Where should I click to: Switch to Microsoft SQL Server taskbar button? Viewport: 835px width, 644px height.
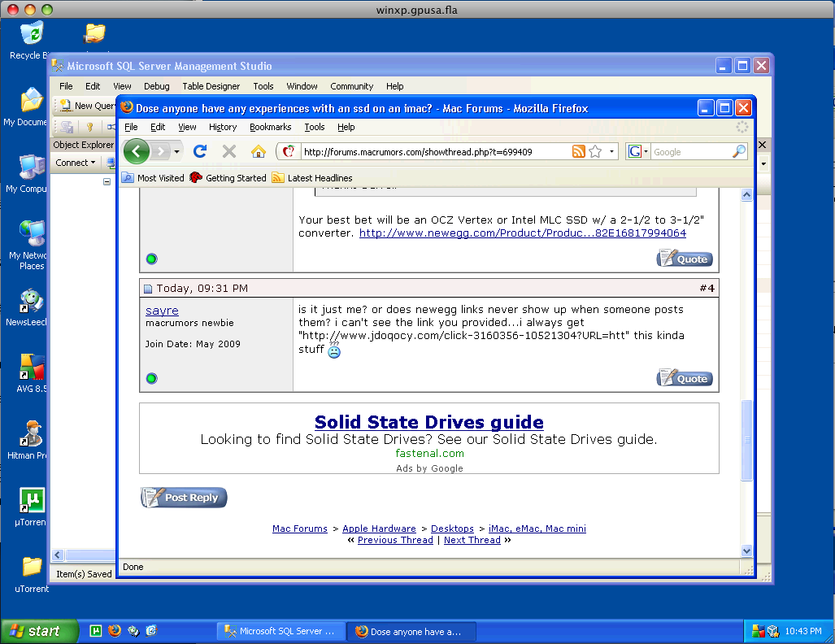281,631
